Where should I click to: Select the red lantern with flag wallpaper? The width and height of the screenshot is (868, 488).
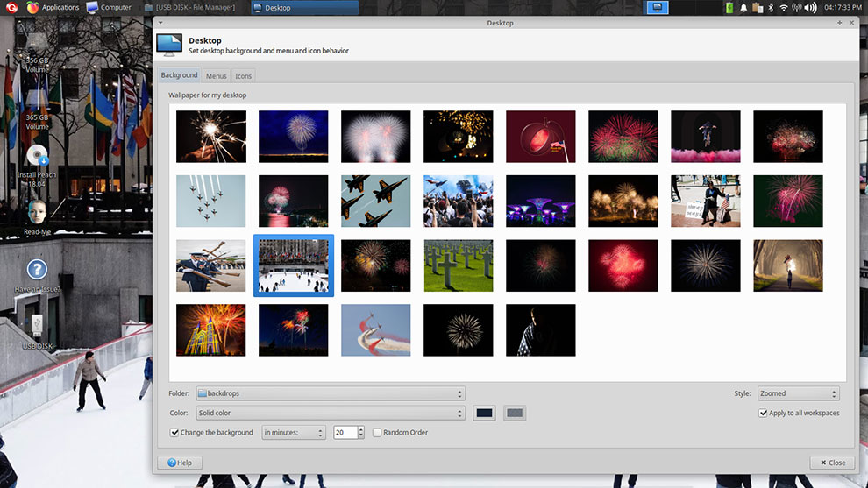541,136
